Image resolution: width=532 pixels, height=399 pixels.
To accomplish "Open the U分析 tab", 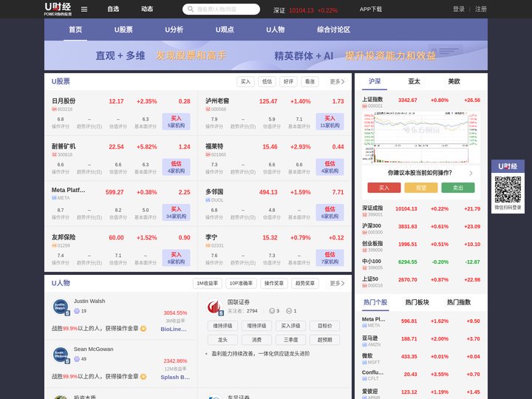I will [x=174, y=30].
